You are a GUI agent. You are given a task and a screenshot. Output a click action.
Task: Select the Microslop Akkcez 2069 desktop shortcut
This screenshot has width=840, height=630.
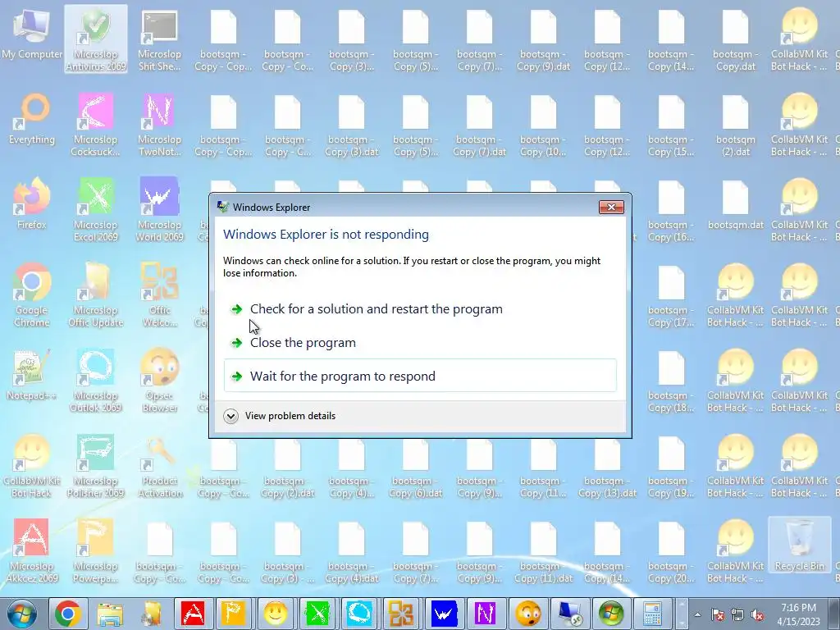(32, 551)
